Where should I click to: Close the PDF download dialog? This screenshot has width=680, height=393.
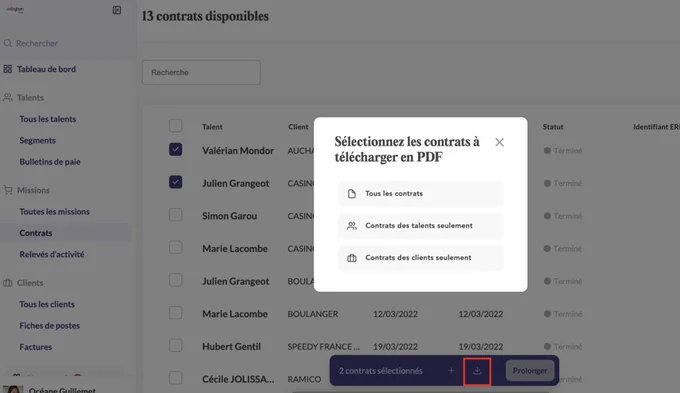(x=500, y=142)
